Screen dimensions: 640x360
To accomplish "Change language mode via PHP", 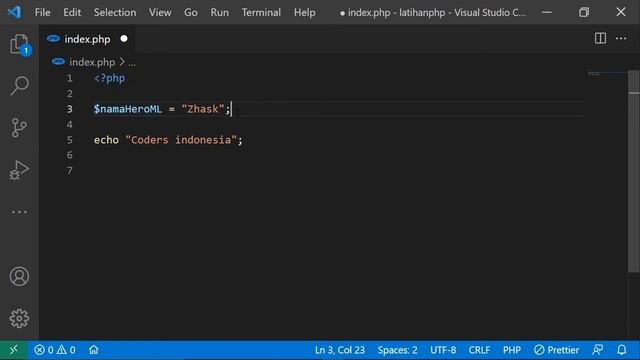I will click(511, 350).
